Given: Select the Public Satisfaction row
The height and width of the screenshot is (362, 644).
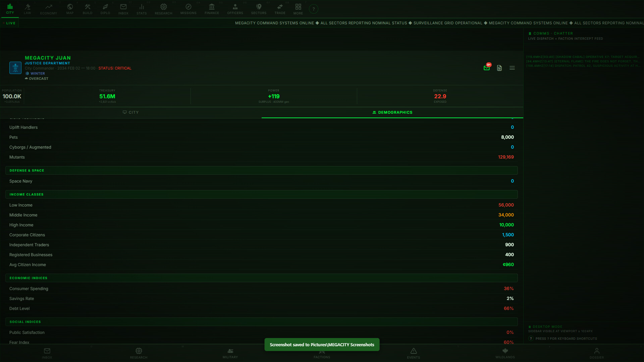Looking at the screenshot, I should (x=262, y=333).
